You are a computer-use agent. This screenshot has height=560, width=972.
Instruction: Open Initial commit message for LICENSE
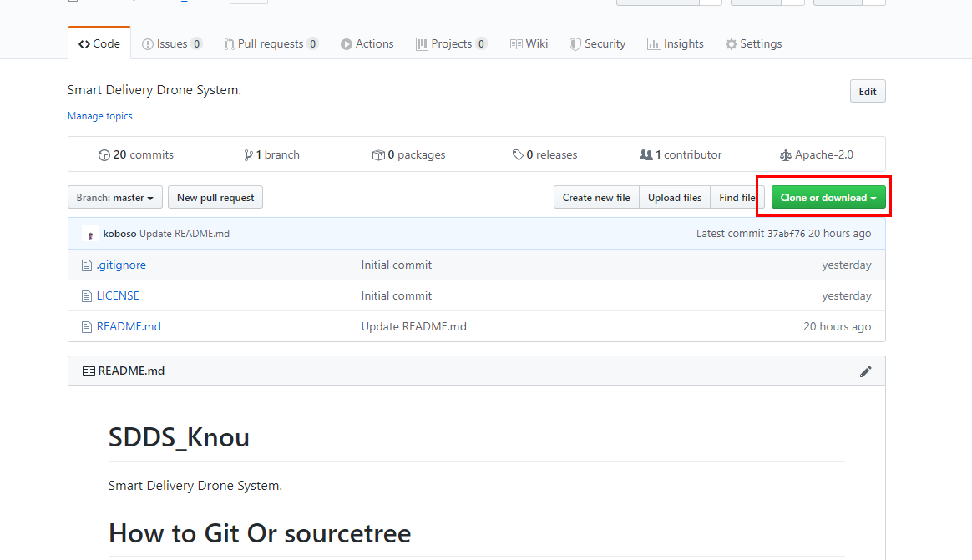[396, 295]
